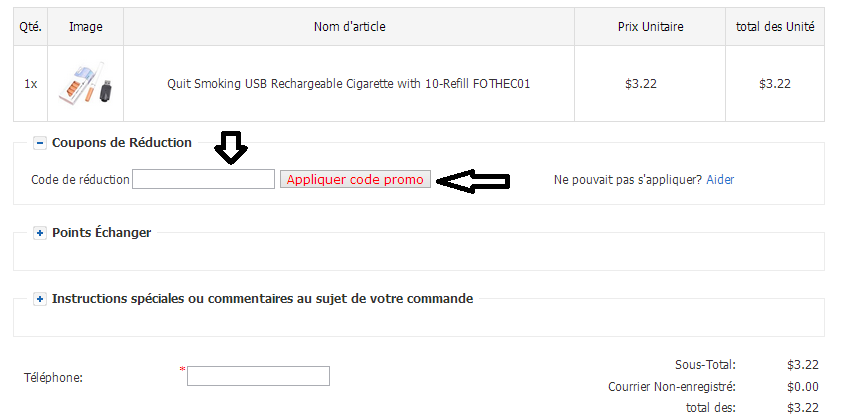Click the Nom d'article column header
This screenshot has height=419, width=845.
349,26
